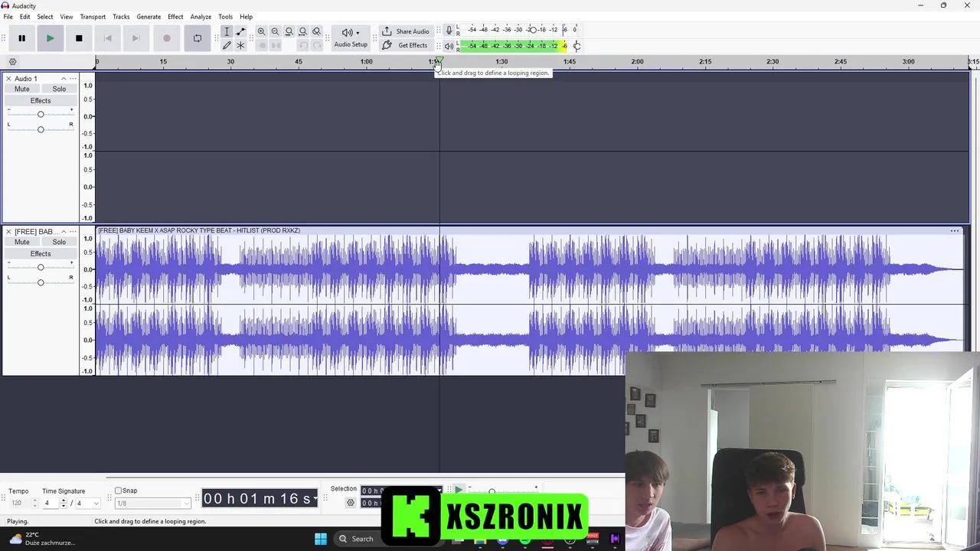This screenshot has width=980, height=551.
Task: Click the Undo arrow icon
Action: [x=303, y=45]
